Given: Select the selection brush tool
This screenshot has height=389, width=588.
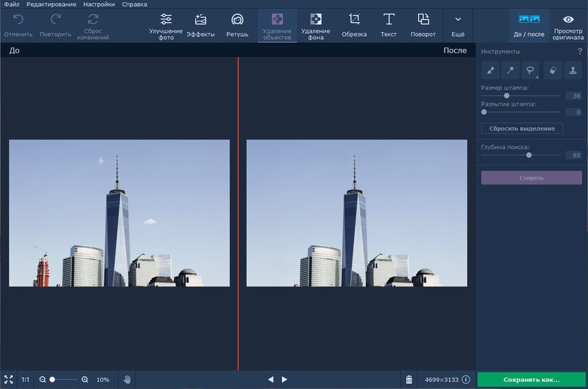Looking at the screenshot, I should point(490,70).
